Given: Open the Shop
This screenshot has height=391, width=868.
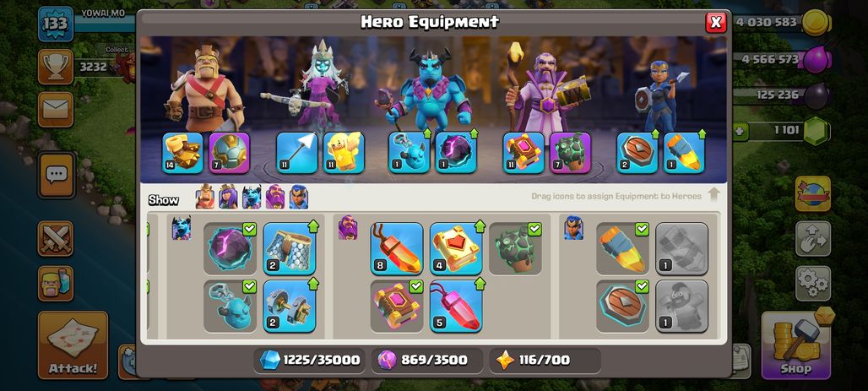Looking at the screenshot, I should pos(796,345).
